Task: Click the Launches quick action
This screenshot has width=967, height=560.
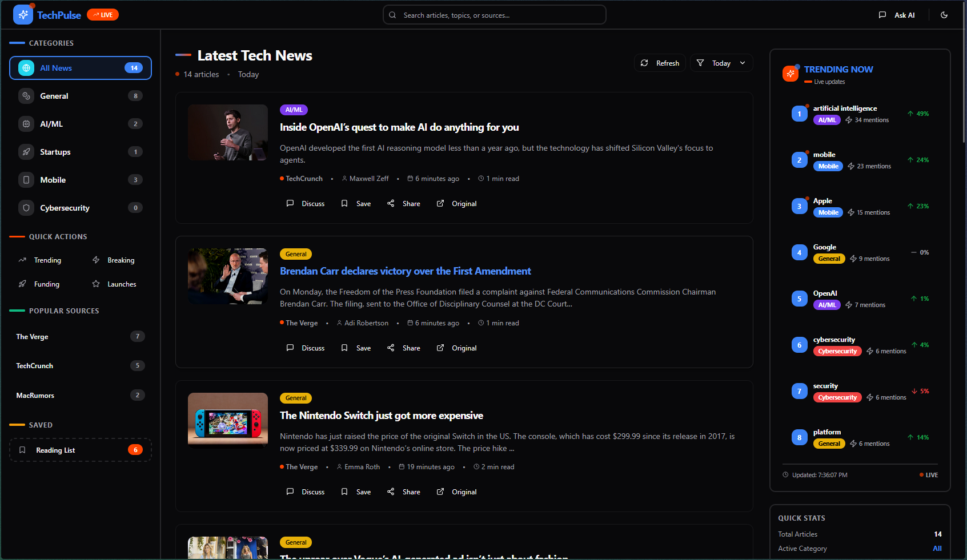Action: point(114,284)
